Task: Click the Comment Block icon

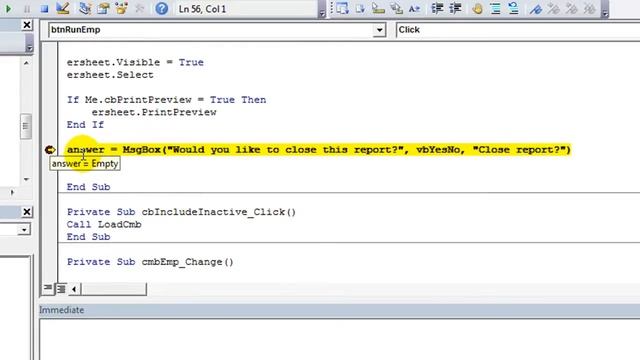Action: pyautogui.click(x=496, y=8)
